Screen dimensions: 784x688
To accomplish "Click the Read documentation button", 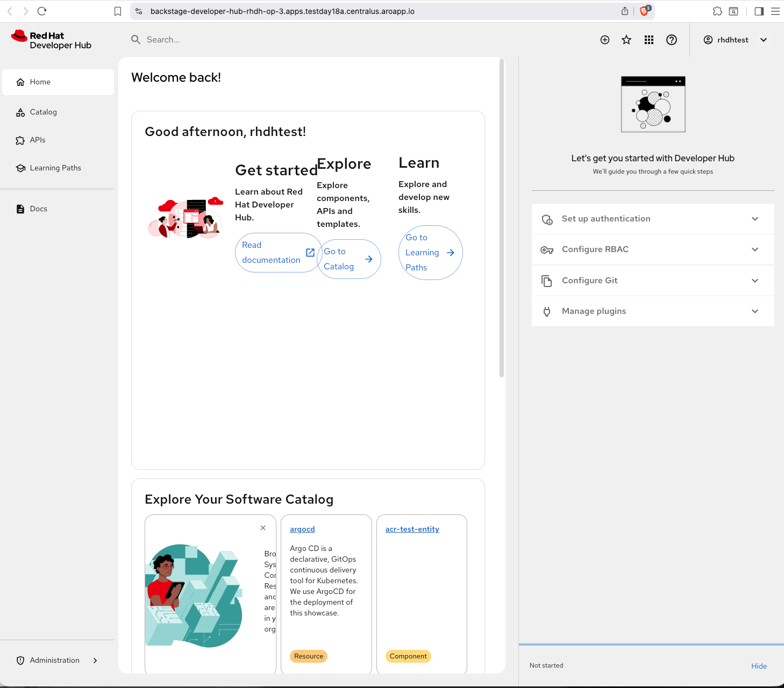I will click(x=278, y=253).
